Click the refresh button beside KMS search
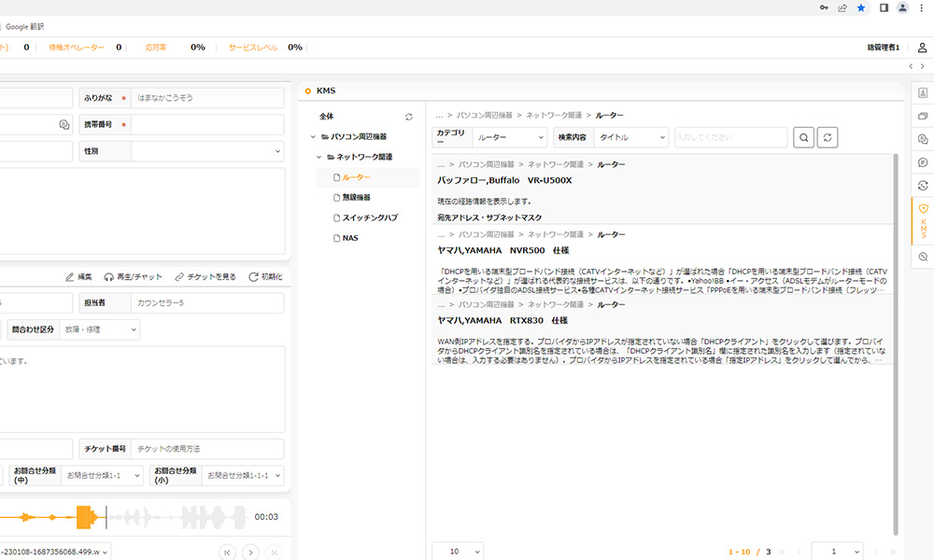Viewport: 934px width, 560px height. [828, 137]
